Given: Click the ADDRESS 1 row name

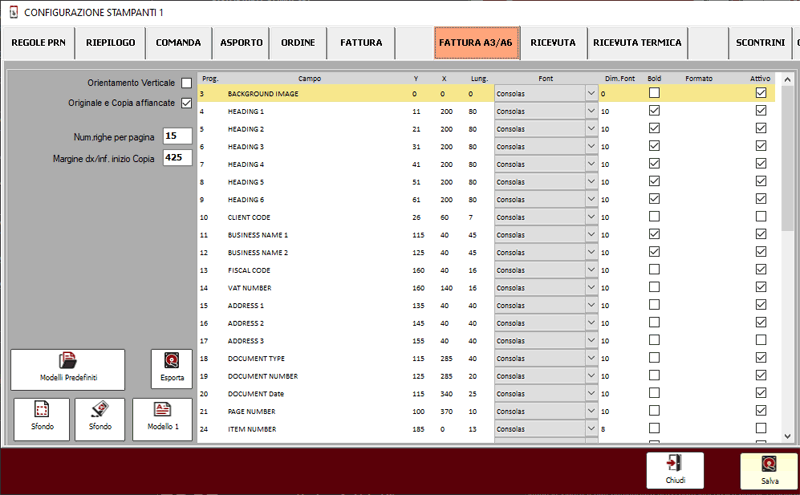Looking at the screenshot, I should coord(246,306).
